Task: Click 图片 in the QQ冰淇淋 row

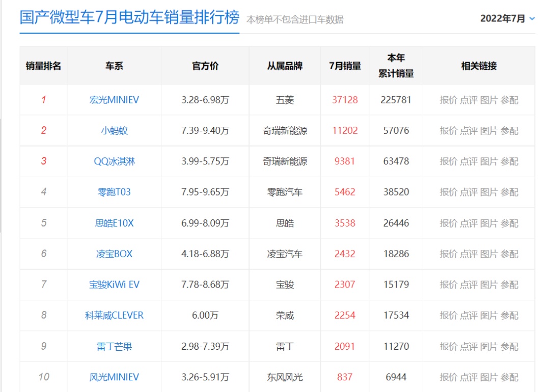Action: (489, 161)
